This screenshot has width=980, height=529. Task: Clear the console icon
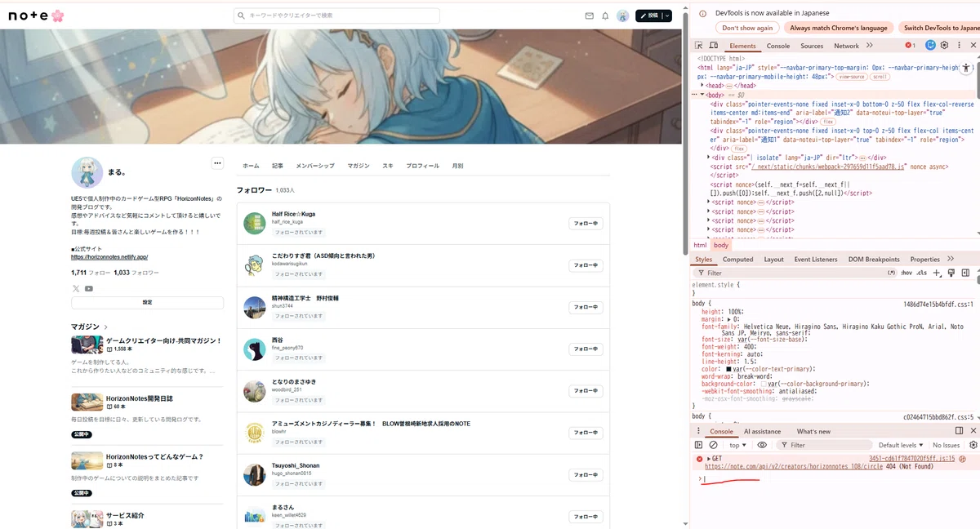click(x=713, y=445)
